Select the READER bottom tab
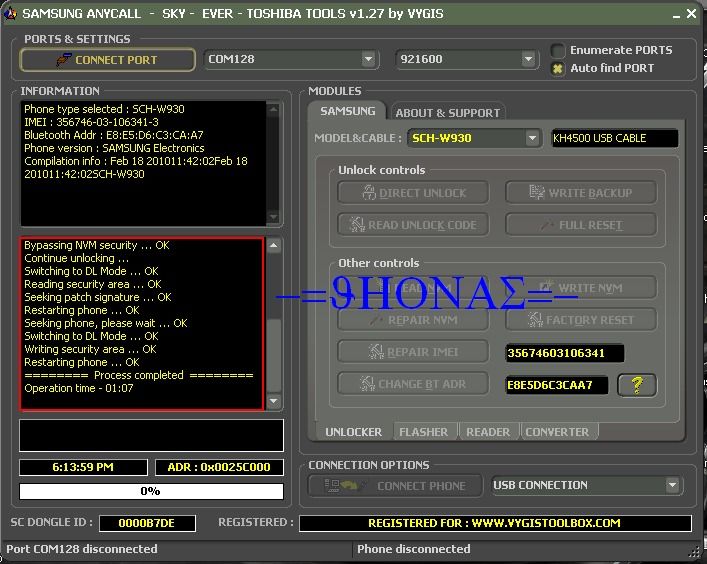Viewport: 707px width, 564px height. pyautogui.click(x=488, y=432)
